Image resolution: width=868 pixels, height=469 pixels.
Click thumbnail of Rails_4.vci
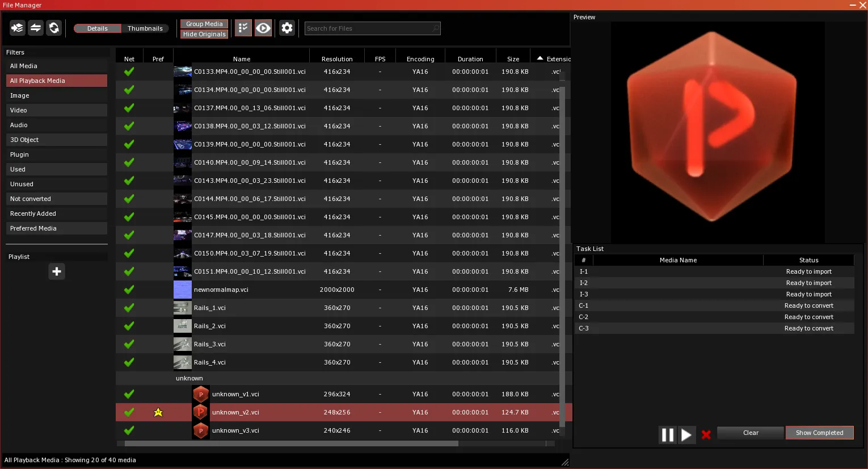coord(183,362)
